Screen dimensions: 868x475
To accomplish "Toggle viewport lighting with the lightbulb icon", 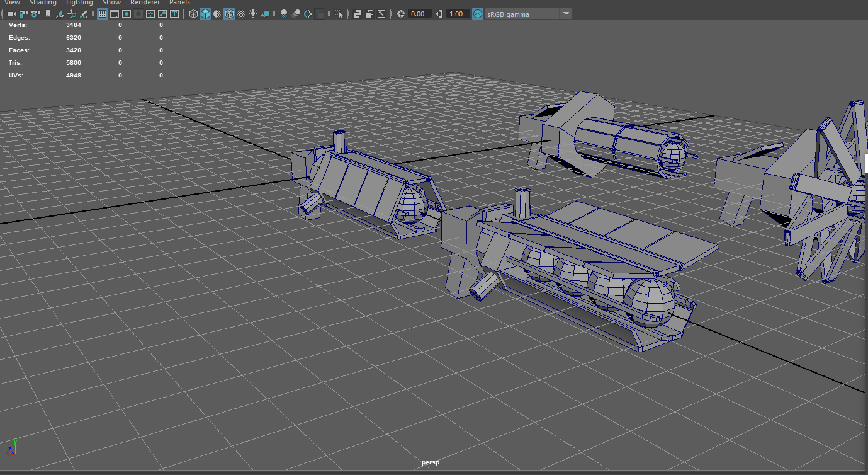I will (252, 13).
